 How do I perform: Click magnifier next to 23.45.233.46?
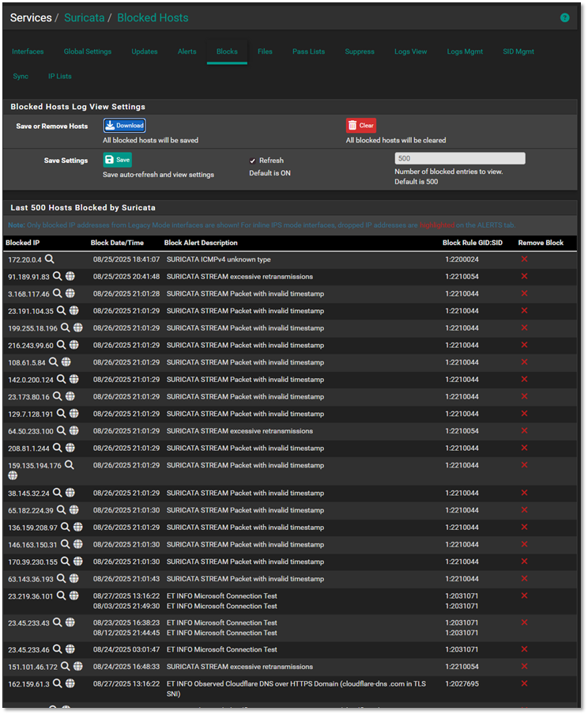58,649
